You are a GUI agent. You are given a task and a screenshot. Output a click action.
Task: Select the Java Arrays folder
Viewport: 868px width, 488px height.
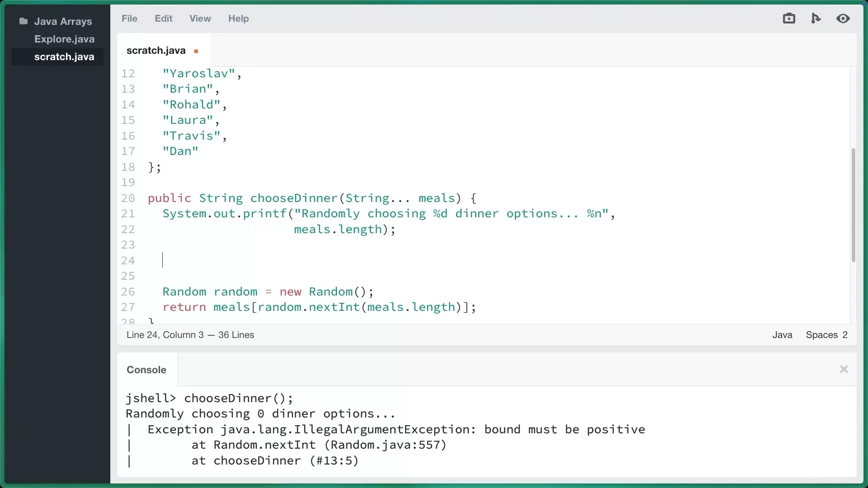pyautogui.click(x=63, y=21)
